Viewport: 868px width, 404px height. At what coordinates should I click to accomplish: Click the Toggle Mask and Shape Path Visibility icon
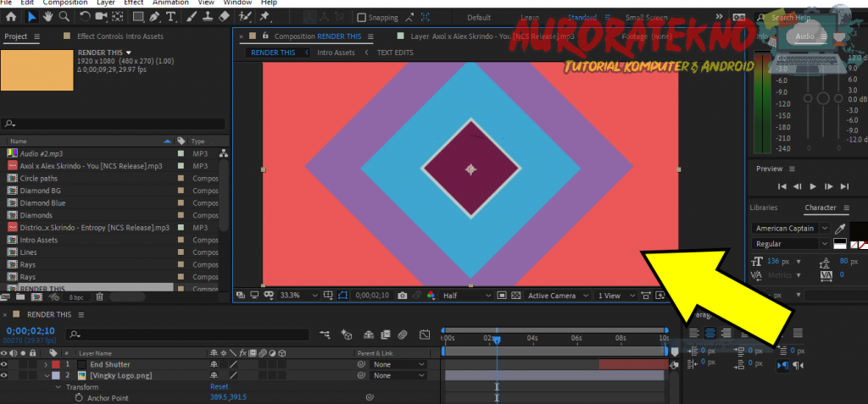click(x=342, y=296)
